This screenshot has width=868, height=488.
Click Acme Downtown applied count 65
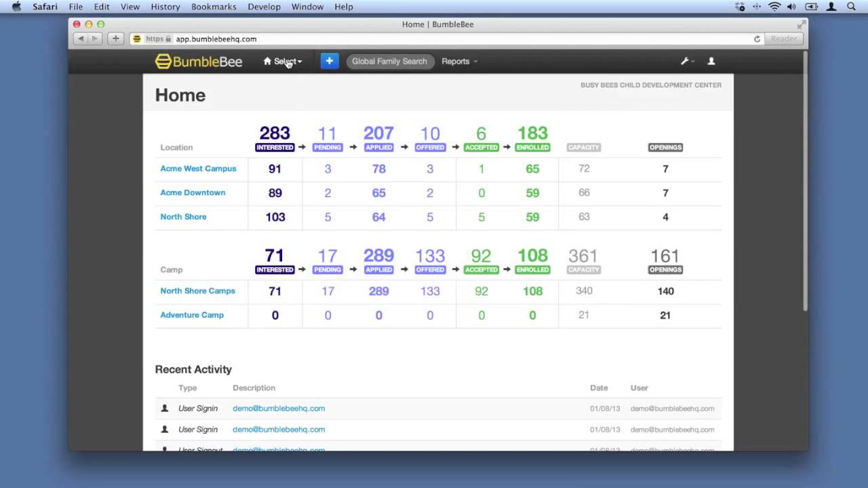pyautogui.click(x=378, y=193)
